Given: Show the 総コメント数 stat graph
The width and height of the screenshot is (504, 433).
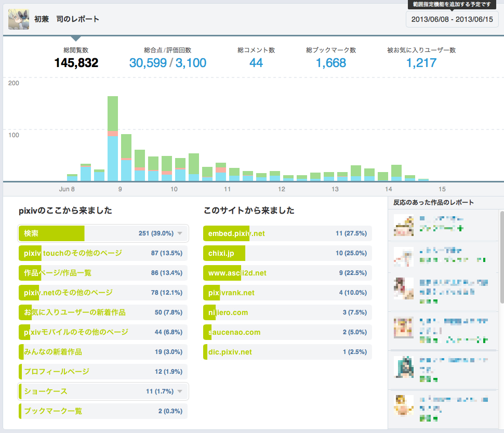Looking at the screenshot, I should pos(256,58).
